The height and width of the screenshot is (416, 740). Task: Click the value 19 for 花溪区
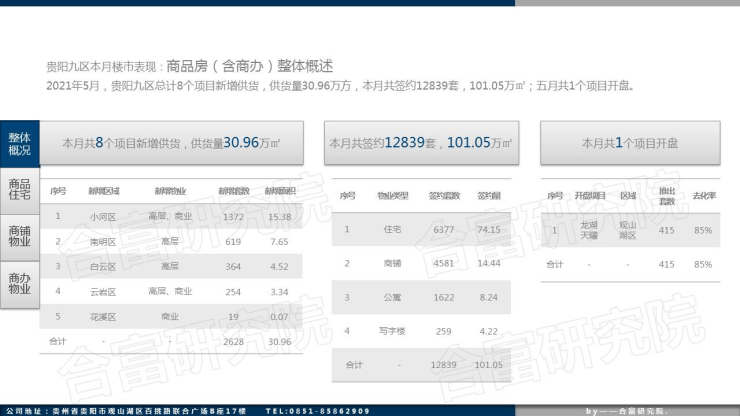pos(233,317)
